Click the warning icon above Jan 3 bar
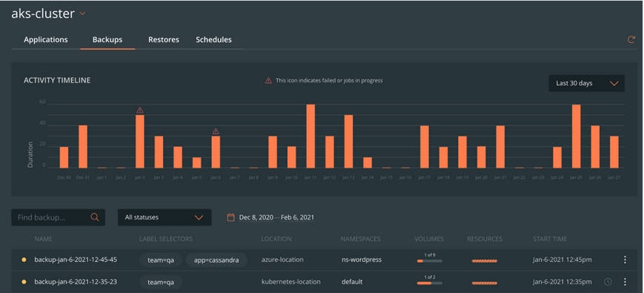 pyautogui.click(x=139, y=110)
